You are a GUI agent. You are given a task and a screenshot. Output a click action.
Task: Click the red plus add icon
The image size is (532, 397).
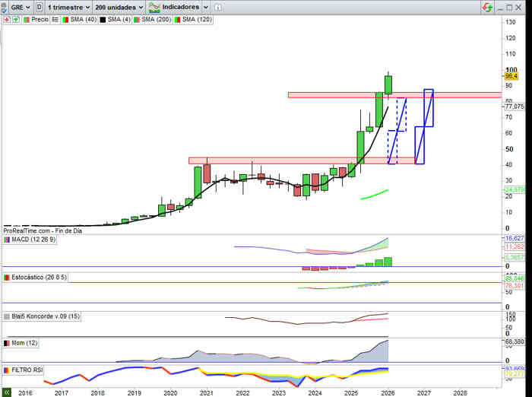pyautogui.click(x=6, y=19)
